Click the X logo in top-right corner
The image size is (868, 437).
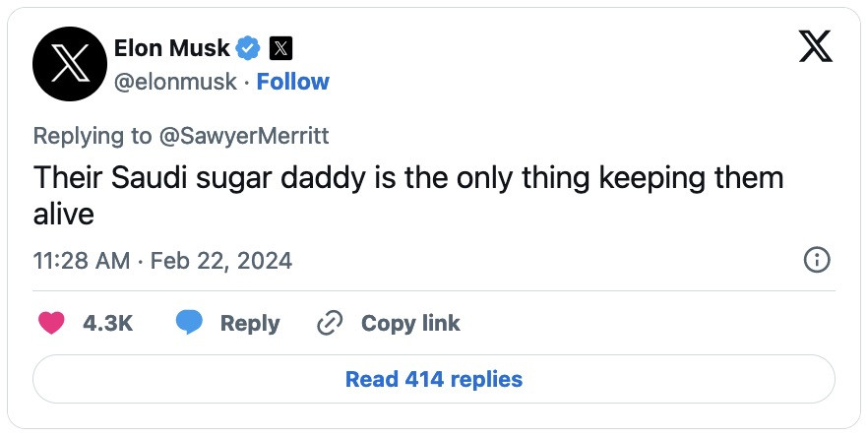coord(816,46)
